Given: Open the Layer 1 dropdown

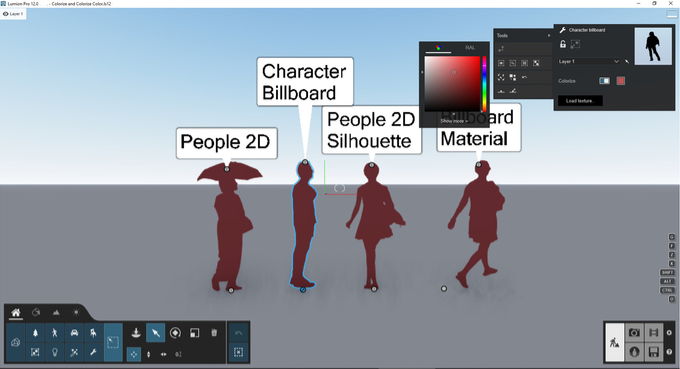Looking at the screenshot, I should [588, 62].
